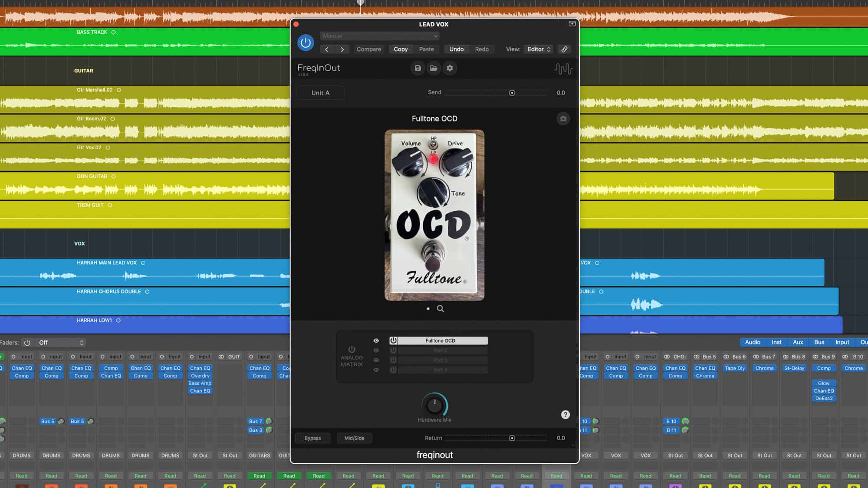
Task: Open the Overdrv plugin slot
Action: [x=200, y=376]
